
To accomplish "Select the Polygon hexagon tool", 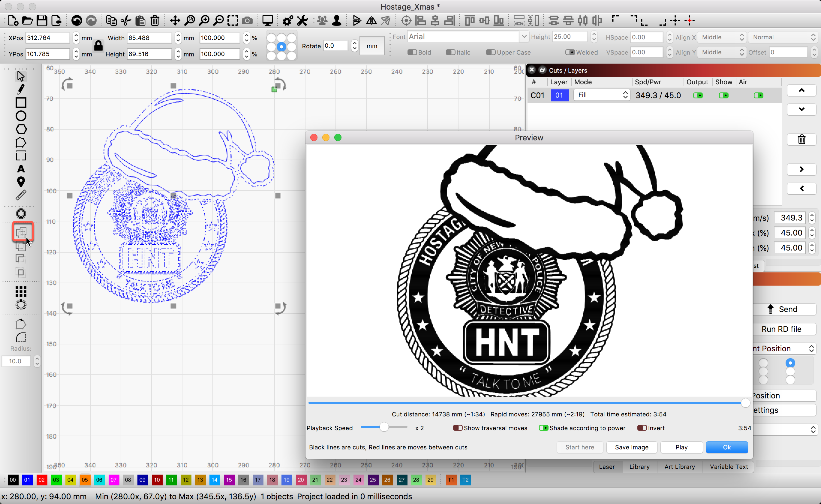I will [x=21, y=129].
